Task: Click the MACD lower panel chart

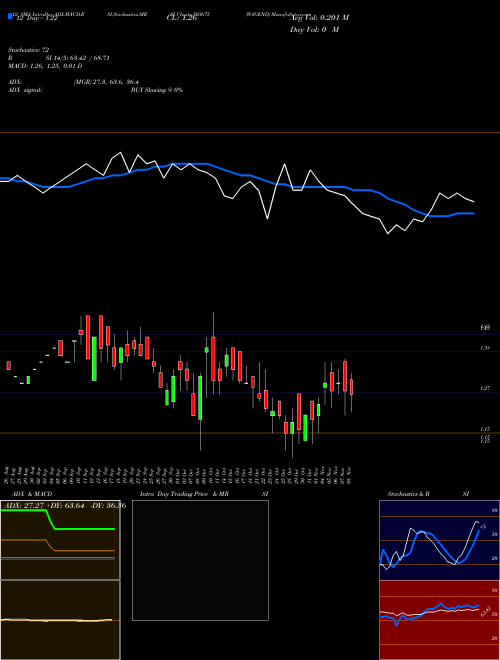Action: (x=60, y=620)
